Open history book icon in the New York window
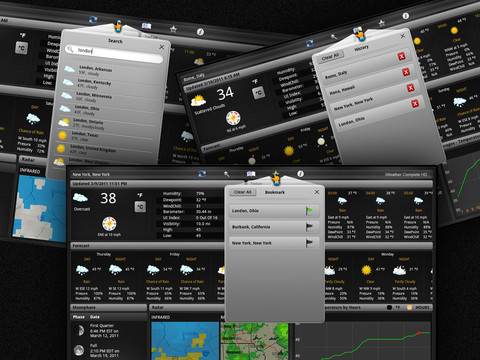Image resolution: width=480 pixels, height=360 pixels. coord(251,174)
